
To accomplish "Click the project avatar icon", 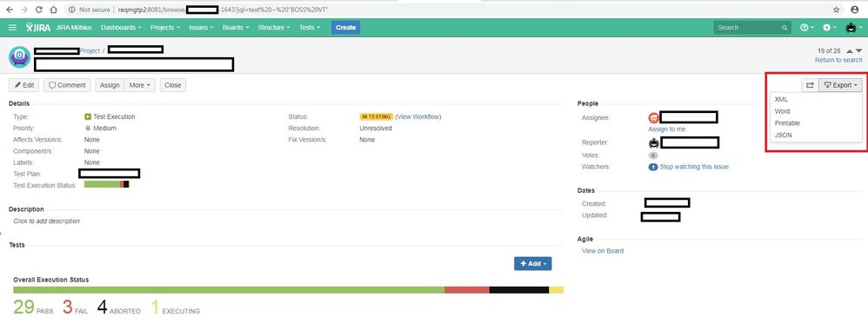I will 19,57.
